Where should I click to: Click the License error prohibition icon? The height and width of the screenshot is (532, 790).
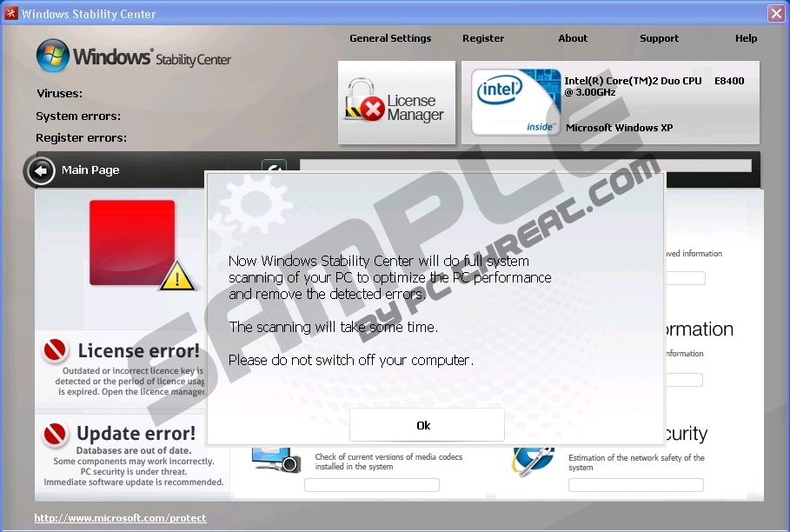click(55, 349)
